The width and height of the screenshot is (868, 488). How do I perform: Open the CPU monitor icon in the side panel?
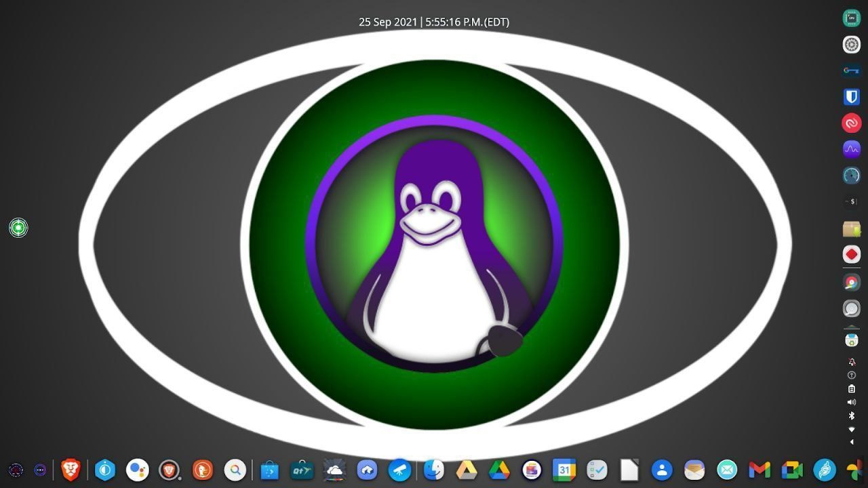point(852,18)
